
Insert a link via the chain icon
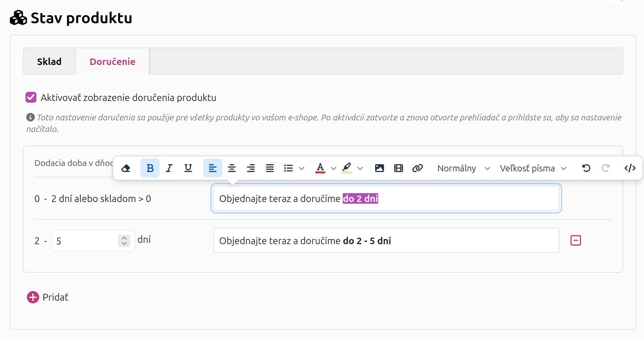pos(418,168)
